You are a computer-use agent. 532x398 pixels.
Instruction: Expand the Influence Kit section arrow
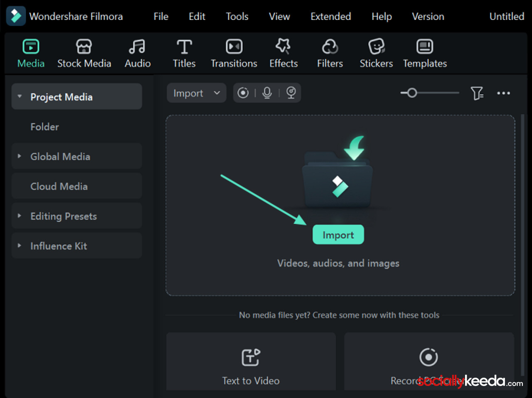pos(20,246)
